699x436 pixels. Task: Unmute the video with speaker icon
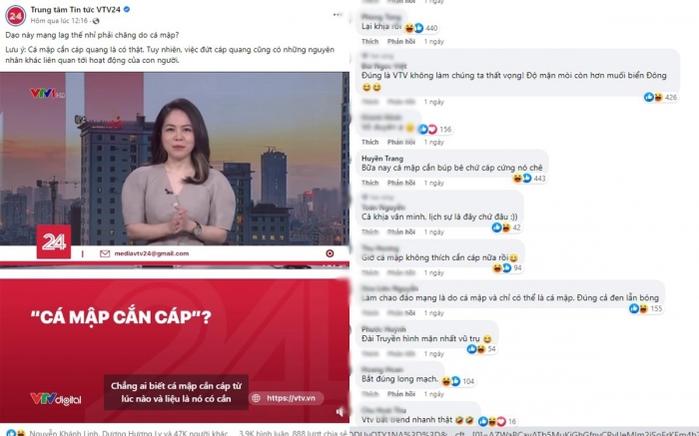pyautogui.click(x=340, y=411)
